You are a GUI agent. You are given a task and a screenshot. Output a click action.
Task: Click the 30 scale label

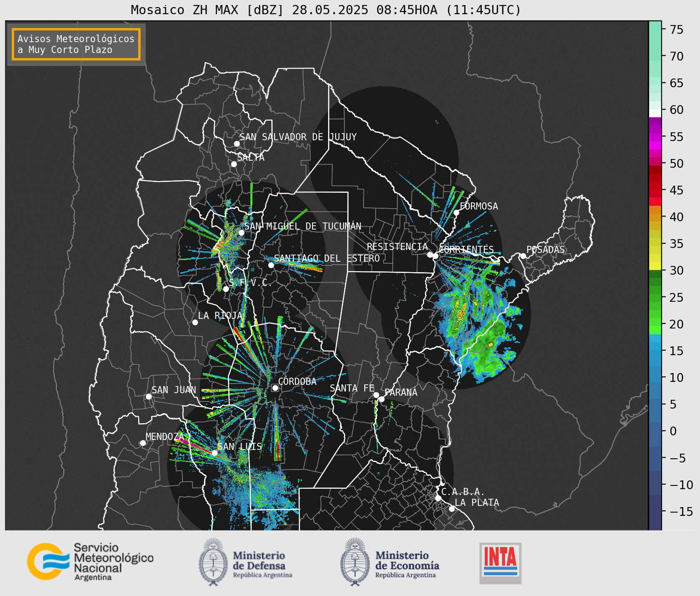[x=676, y=270]
